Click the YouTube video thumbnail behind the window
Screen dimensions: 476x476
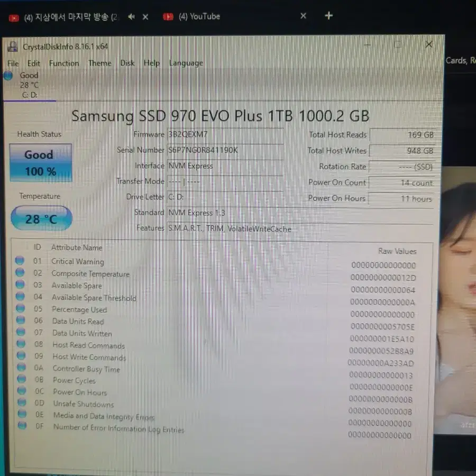[x=456, y=300]
